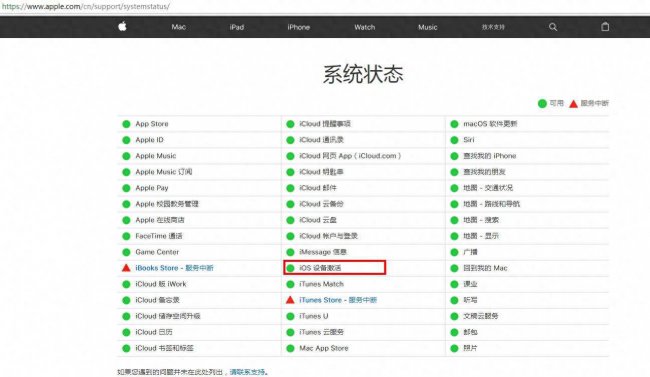
Task: Select the Apple 校园教务管理 row text
Action: coord(167,204)
